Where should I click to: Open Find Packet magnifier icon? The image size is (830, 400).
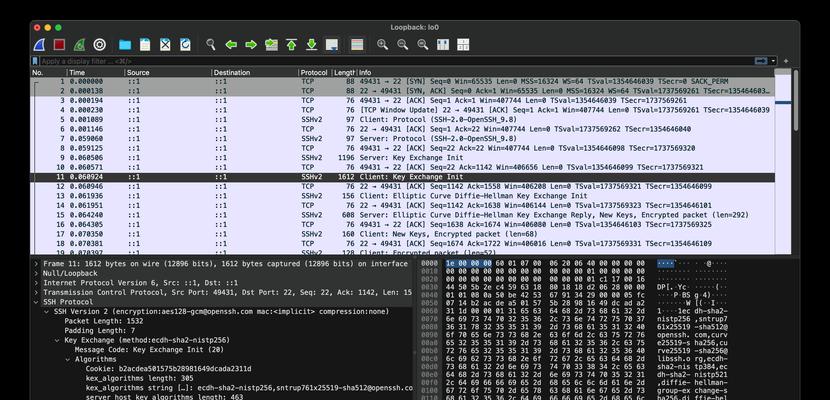211,45
